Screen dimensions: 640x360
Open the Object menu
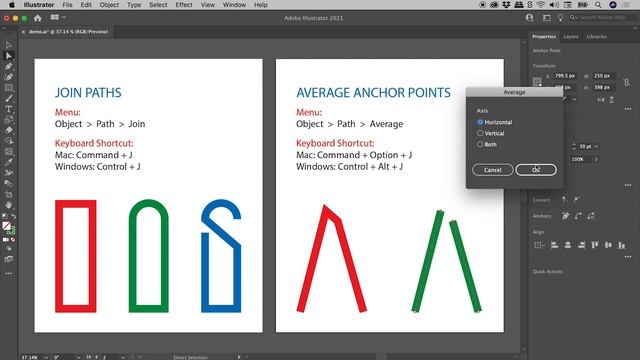[109, 5]
